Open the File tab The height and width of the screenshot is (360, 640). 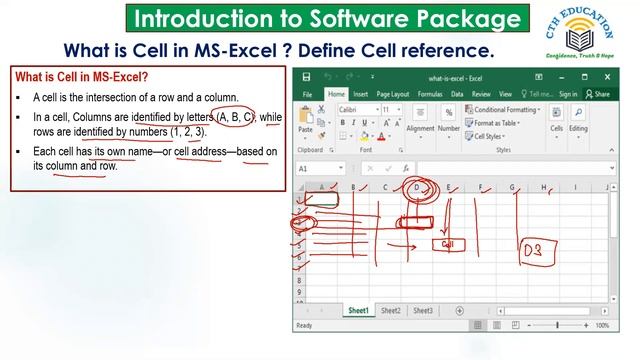307,94
